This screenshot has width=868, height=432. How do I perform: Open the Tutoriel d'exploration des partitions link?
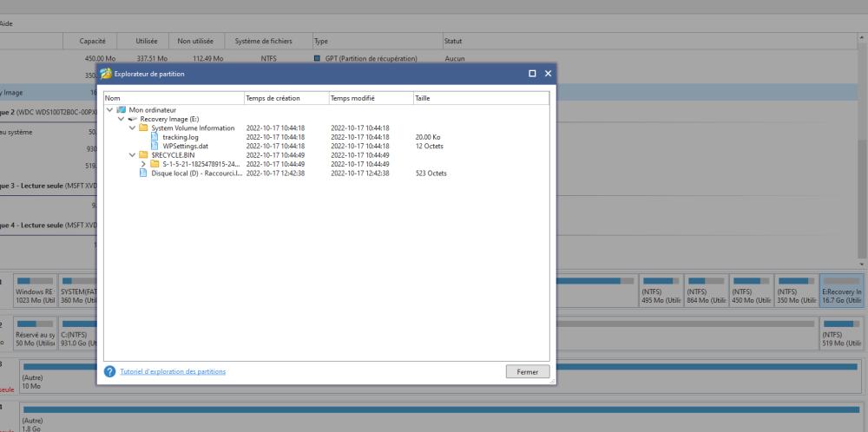[173, 371]
